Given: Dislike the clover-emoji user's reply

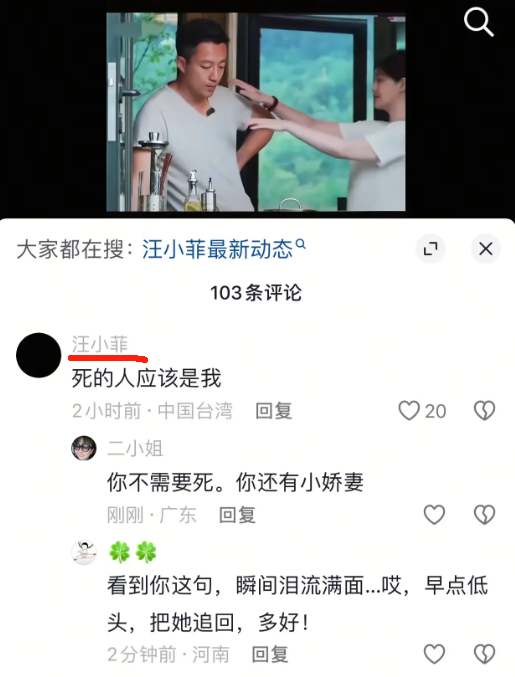Looking at the screenshot, I should (484, 654).
